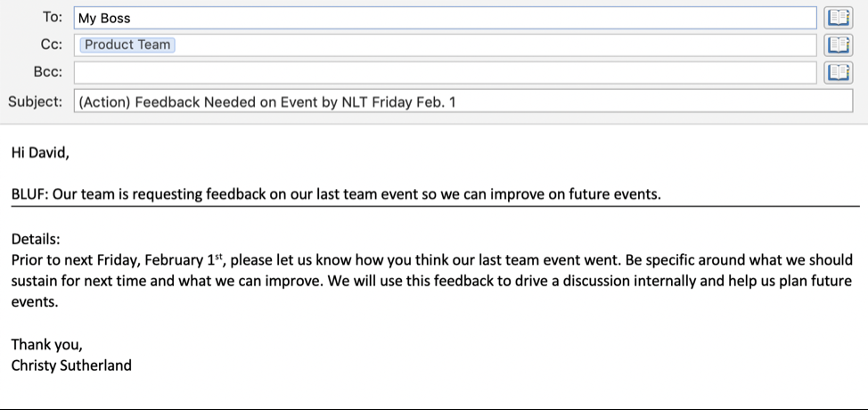Place cursor on the "Details:" heading
Image resolution: width=868 pixels, height=410 pixels.
coord(36,239)
